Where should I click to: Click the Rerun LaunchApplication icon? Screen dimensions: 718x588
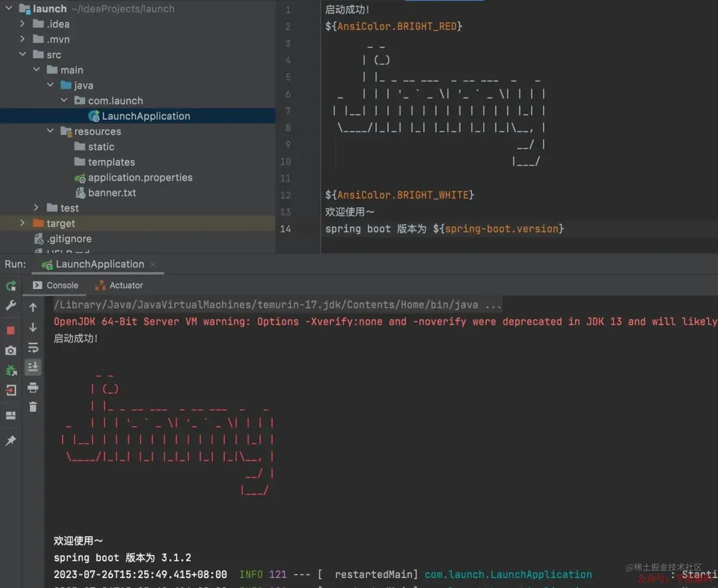pyautogui.click(x=11, y=286)
